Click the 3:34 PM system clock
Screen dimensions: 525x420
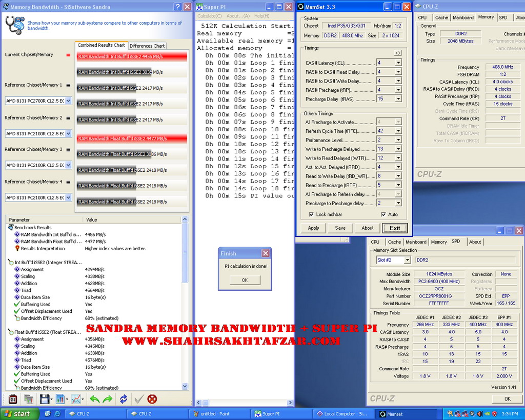tap(510, 414)
